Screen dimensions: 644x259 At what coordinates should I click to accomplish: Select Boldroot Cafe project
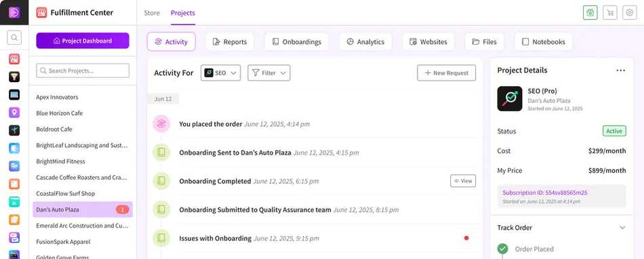point(54,129)
